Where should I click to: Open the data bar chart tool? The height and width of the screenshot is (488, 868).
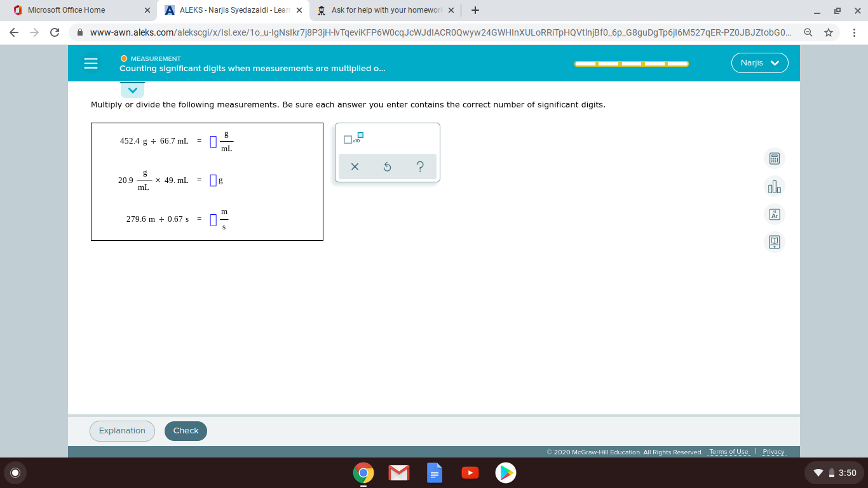click(x=774, y=187)
